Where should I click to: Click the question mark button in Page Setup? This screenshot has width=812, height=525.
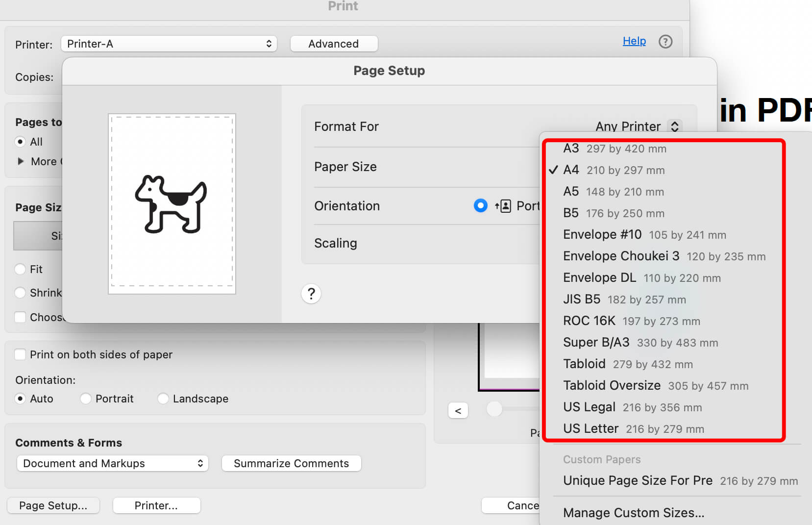coord(311,294)
